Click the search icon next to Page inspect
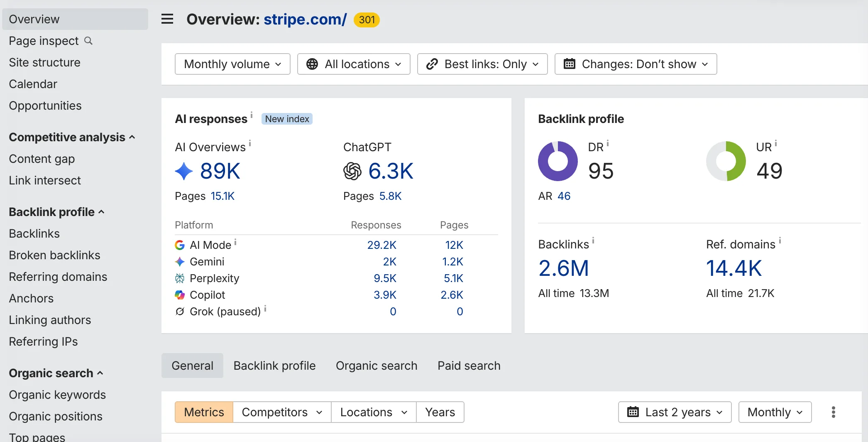The width and height of the screenshot is (868, 442). (88, 41)
